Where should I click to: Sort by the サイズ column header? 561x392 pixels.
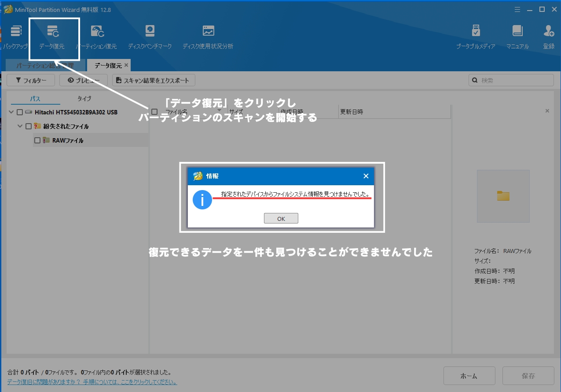pyautogui.click(x=236, y=112)
